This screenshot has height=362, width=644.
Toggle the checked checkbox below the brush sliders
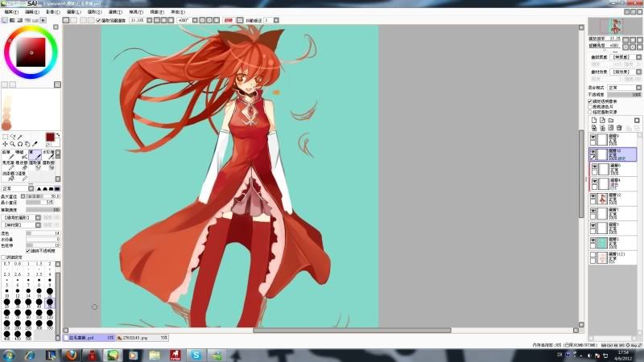pyautogui.click(x=27, y=251)
